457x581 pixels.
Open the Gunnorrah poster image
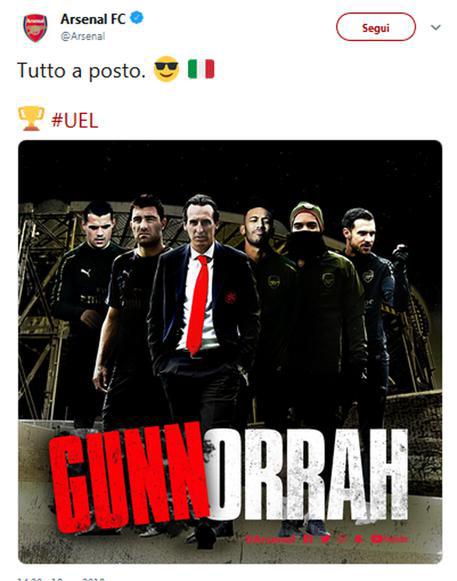click(230, 352)
